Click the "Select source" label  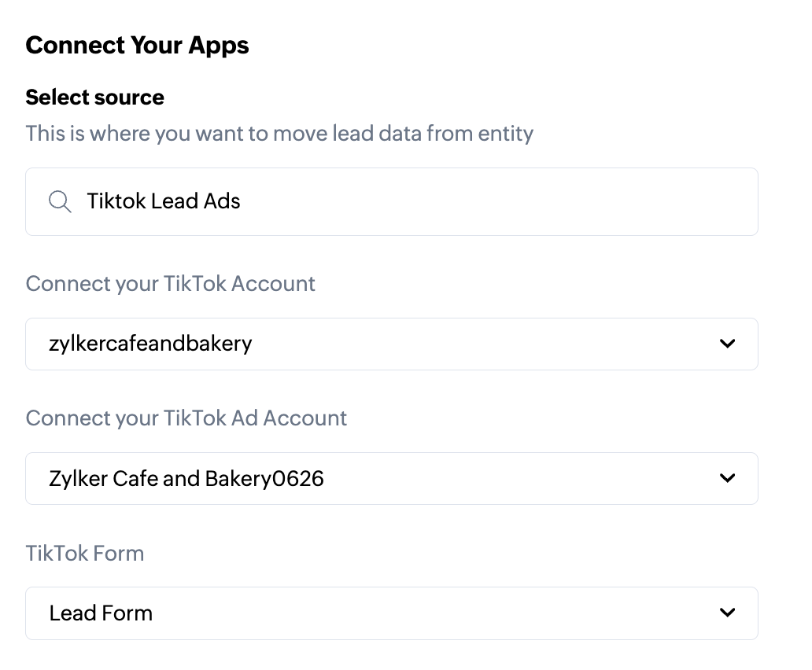tap(94, 98)
